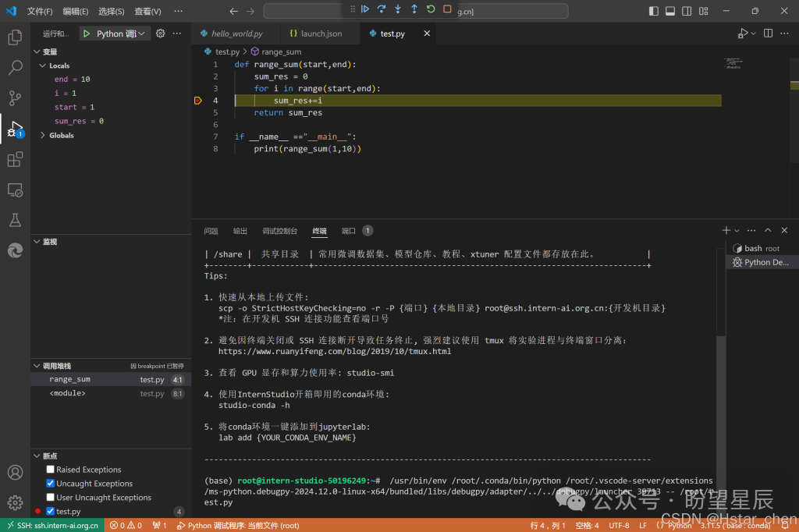Image resolution: width=799 pixels, height=532 pixels.
Task: Select the range_sum call stack frame
Action: [111, 379]
